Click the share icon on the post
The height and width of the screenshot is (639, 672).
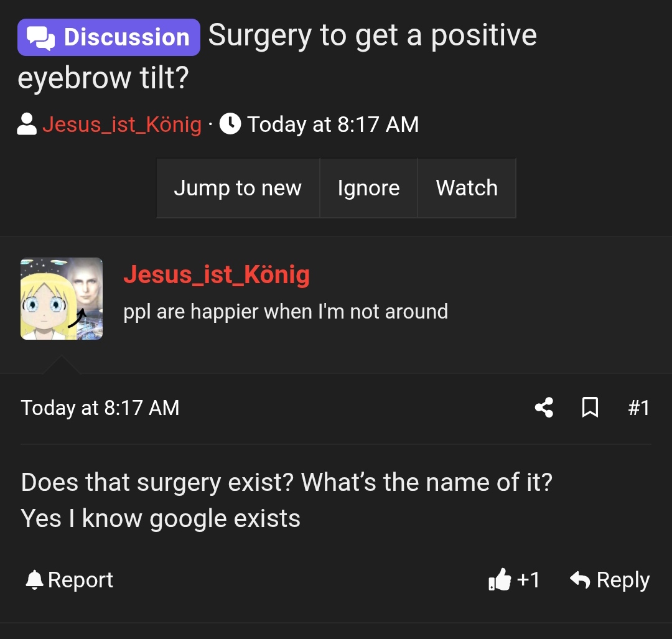pyautogui.click(x=544, y=408)
